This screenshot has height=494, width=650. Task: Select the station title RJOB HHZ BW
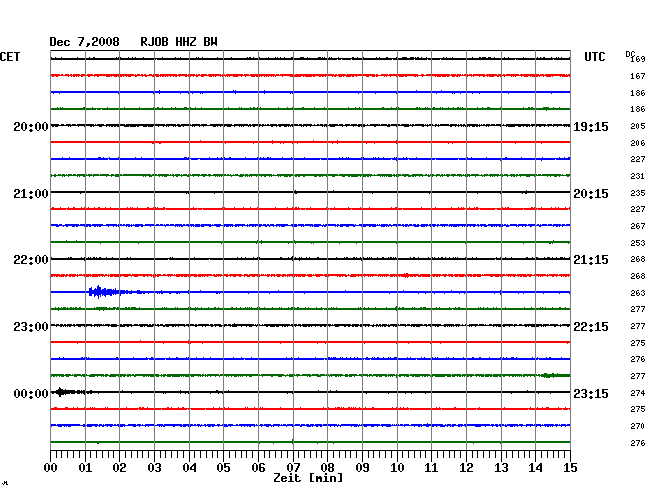click(179, 42)
